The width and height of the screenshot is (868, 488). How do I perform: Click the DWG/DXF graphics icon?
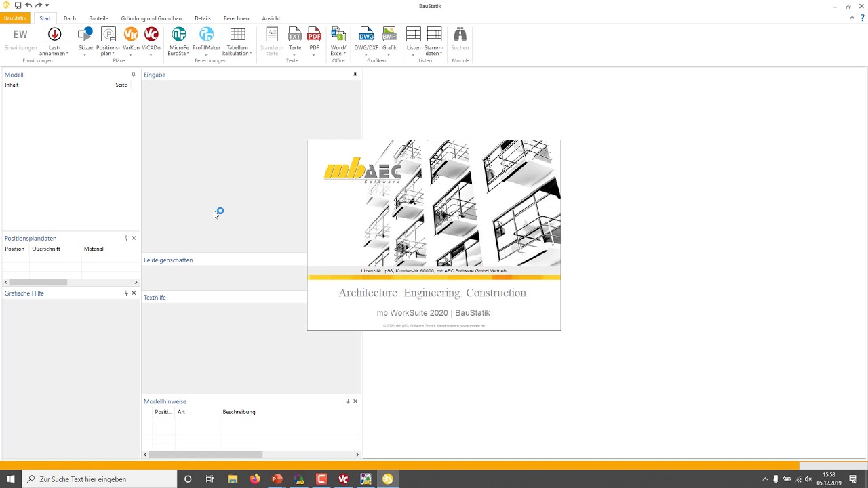pyautogui.click(x=366, y=34)
